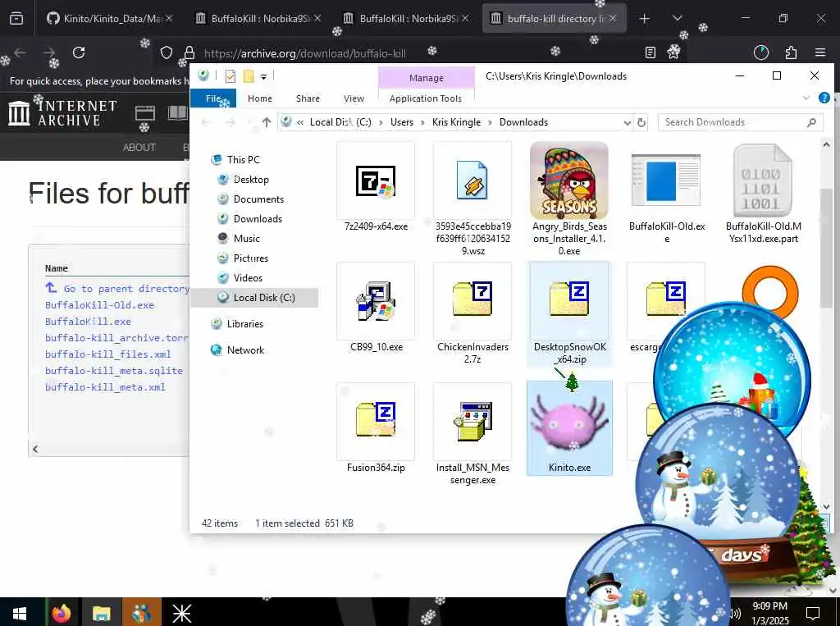Select BuffaloKill-Old .exe.part binary file icon

[x=763, y=180]
